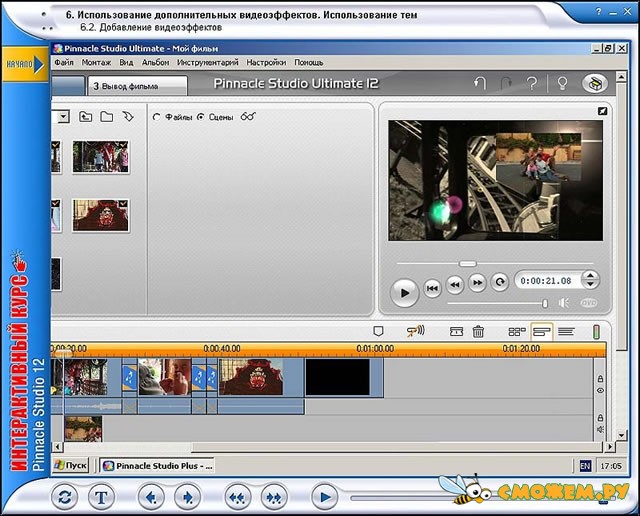Viewport: 640px width, 516px height.
Task: Open the album folder dropdown arrow
Action: (63, 117)
